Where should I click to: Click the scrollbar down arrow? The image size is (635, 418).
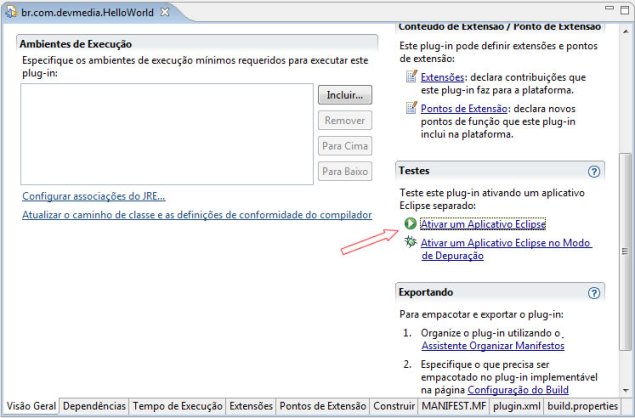(x=626, y=390)
